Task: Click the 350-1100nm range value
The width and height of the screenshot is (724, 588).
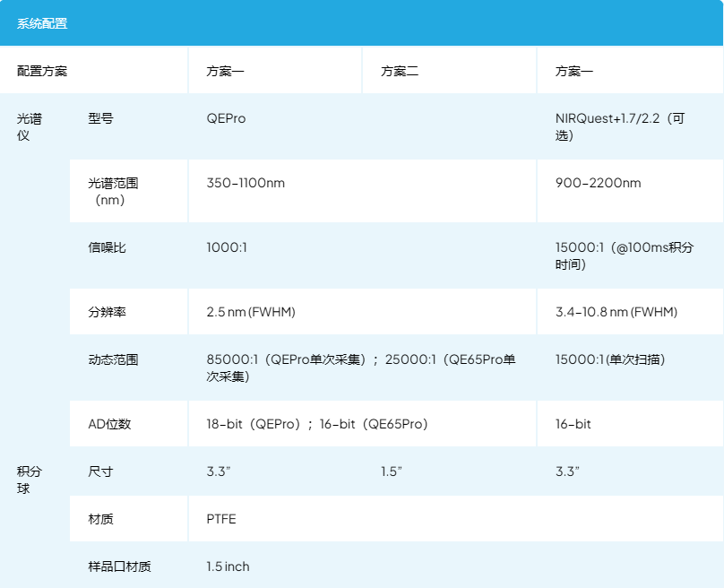Action: tap(246, 183)
